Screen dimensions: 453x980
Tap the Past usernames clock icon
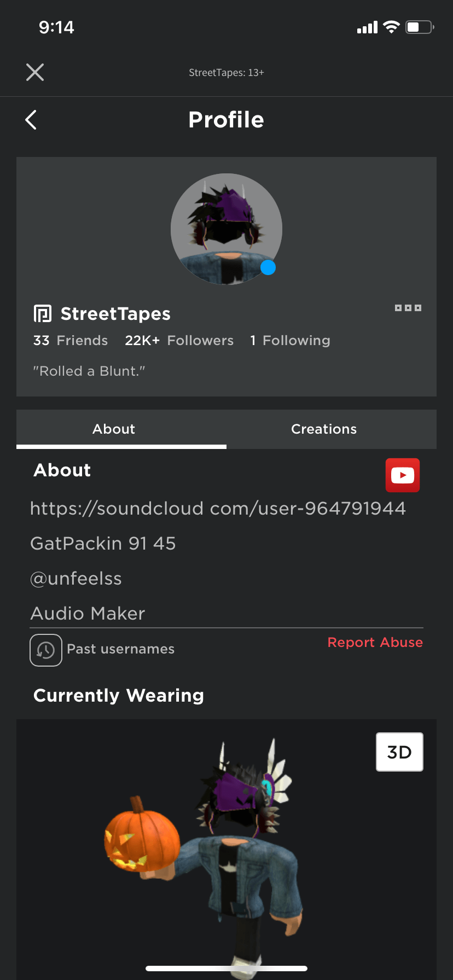[x=46, y=650]
